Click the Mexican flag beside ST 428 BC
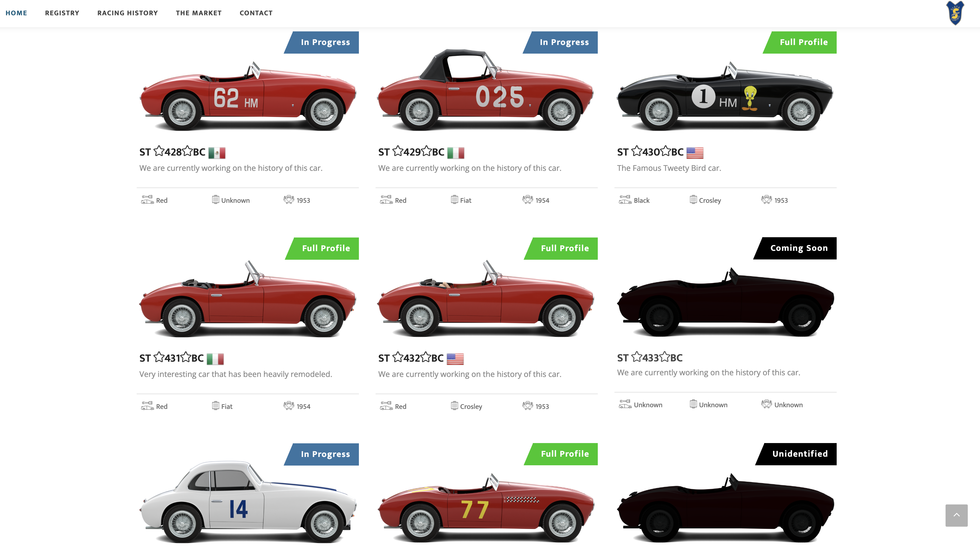Image resolution: width=980 pixels, height=550 pixels. pos(217,153)
